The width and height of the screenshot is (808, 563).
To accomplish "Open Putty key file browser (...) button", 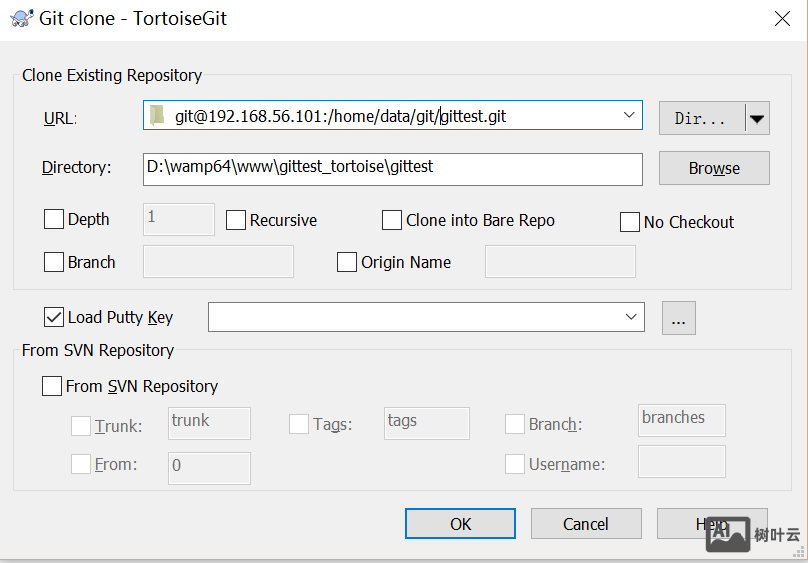I will pyautogui.click(x=678, y=319).
